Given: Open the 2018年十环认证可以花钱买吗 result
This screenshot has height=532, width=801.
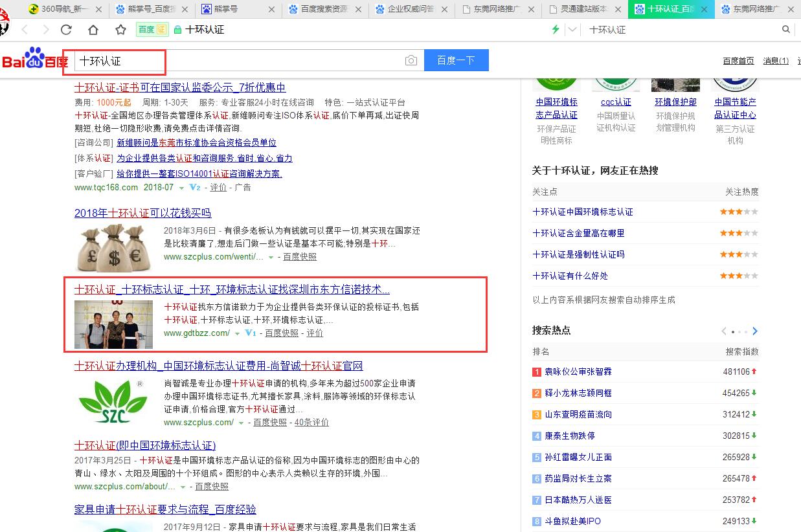Looking at the screenshot, I should (142, 213).
